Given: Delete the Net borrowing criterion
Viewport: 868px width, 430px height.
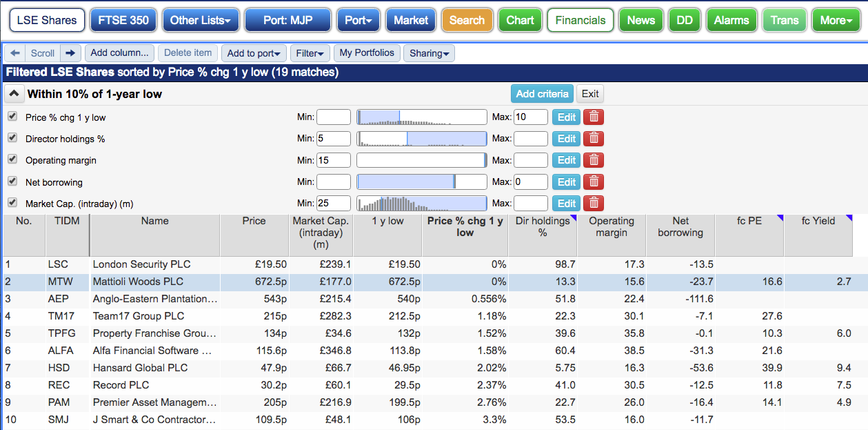Looking at the screenshot, I should [x=593, y=182].
